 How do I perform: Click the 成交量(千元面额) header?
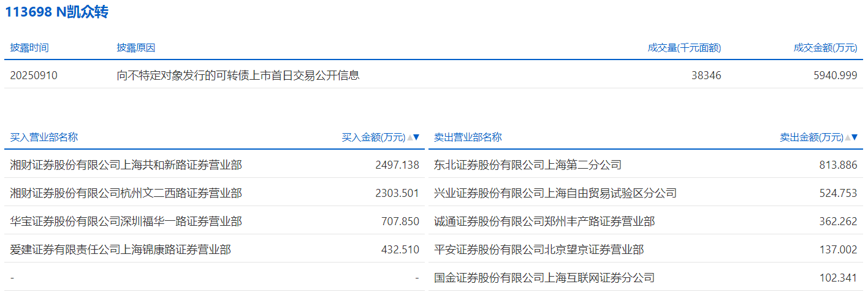[x=684, y=48]
